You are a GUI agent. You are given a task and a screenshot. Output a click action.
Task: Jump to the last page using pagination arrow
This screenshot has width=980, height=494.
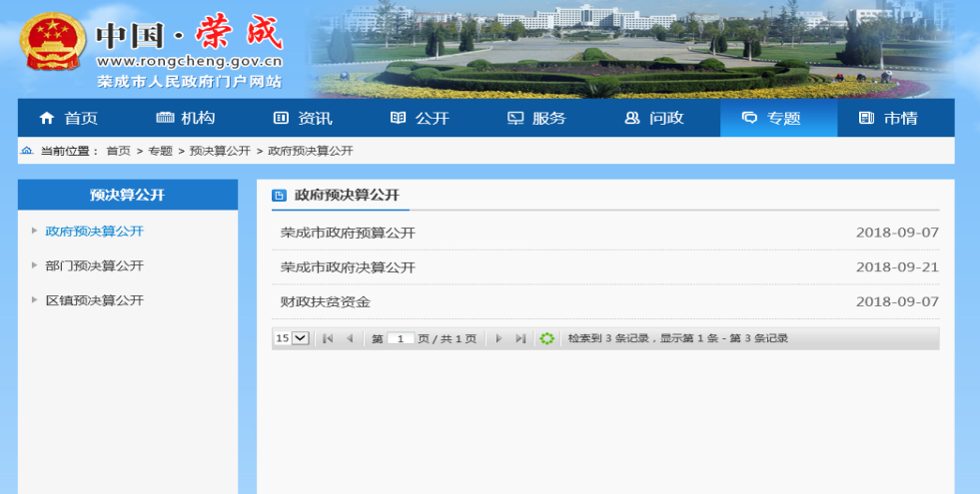tap(520, 338)
